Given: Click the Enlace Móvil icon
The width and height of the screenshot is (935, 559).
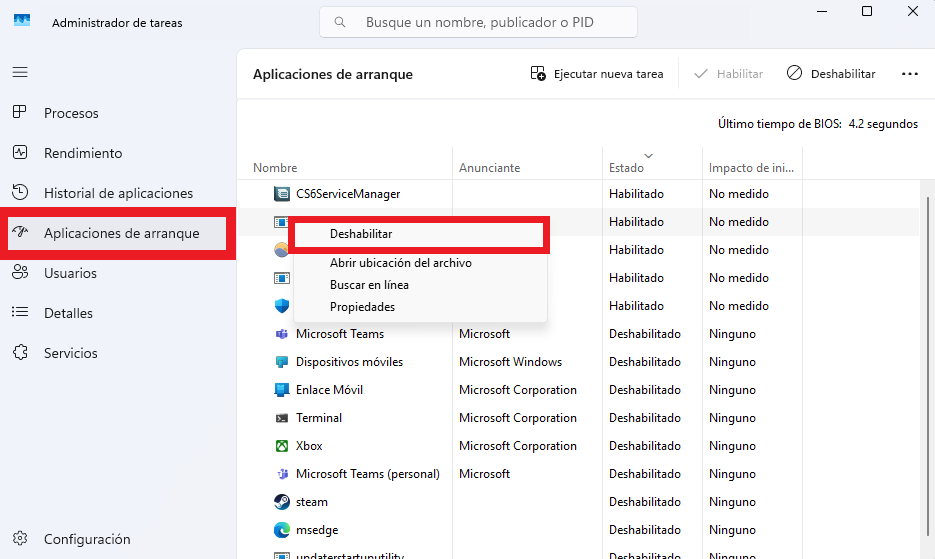Looking at the screenshot, I should pos(281,390).
